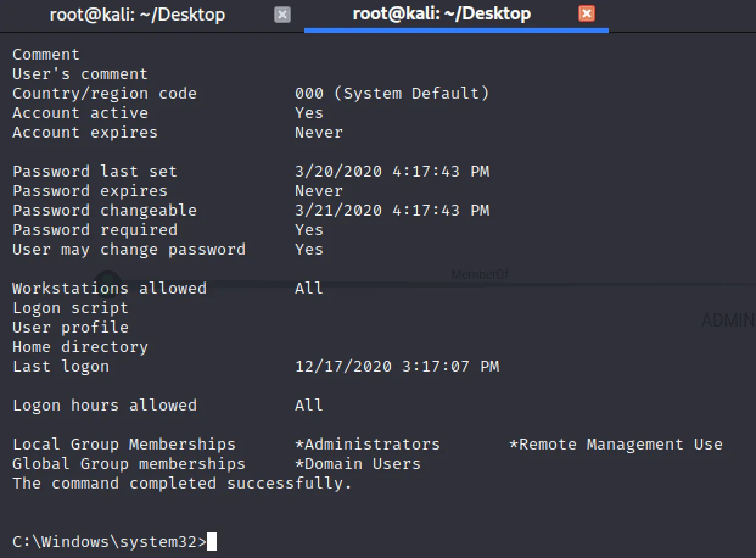Click the Account expires Never value
The height and width of the screenshot is (558, 756).
click(319, 132)
